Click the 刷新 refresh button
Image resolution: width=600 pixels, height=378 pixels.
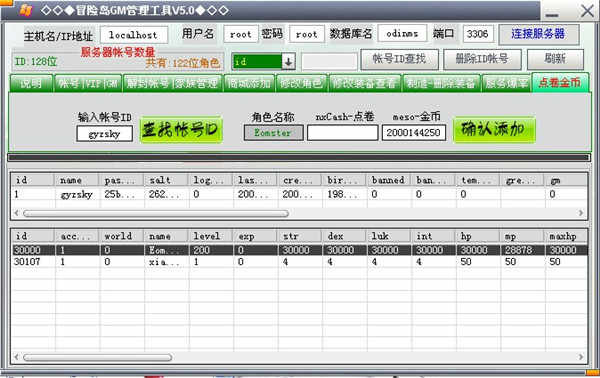pos(555,59)
